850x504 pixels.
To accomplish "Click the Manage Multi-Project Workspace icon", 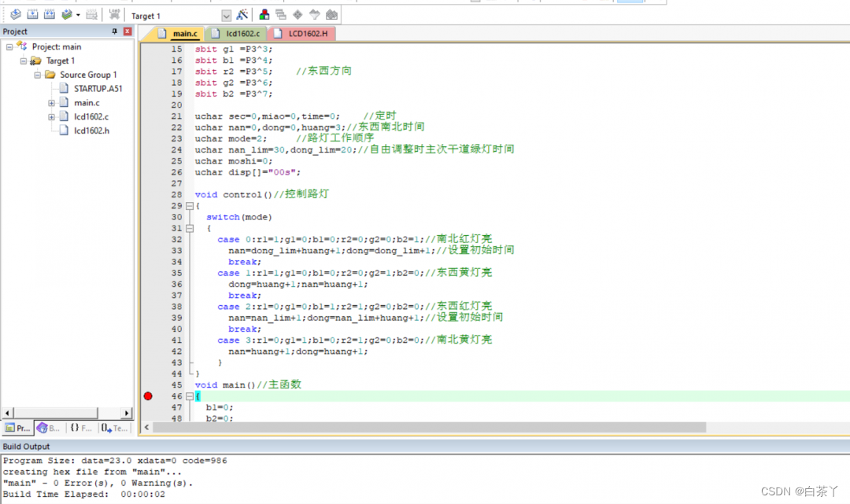I will 281,15.
